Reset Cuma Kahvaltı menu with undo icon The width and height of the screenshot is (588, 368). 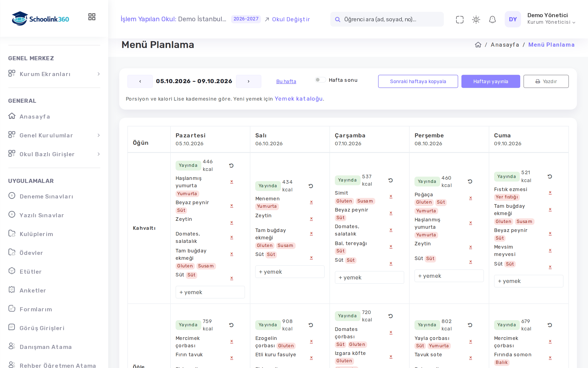point(550,176)
